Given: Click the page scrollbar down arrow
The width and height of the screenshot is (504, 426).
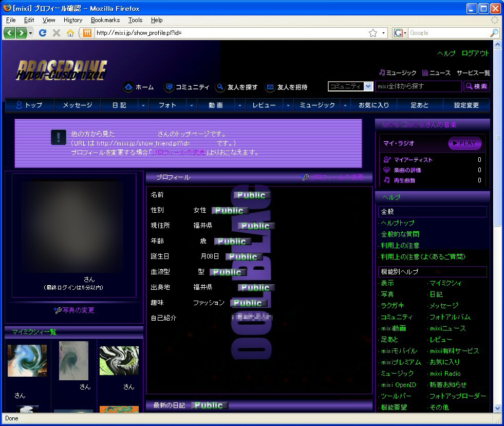Looking at the screenshot, I should pyautogui.click(x=497, y=409).
